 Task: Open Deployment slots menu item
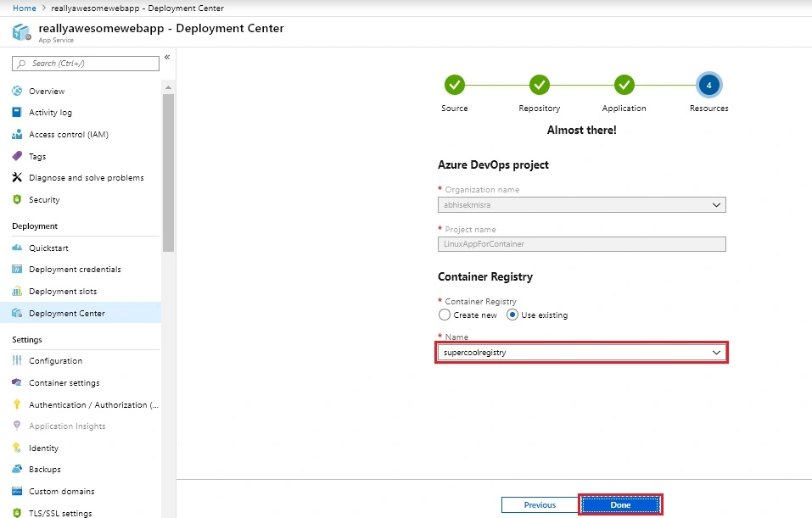tap(63, 292)
